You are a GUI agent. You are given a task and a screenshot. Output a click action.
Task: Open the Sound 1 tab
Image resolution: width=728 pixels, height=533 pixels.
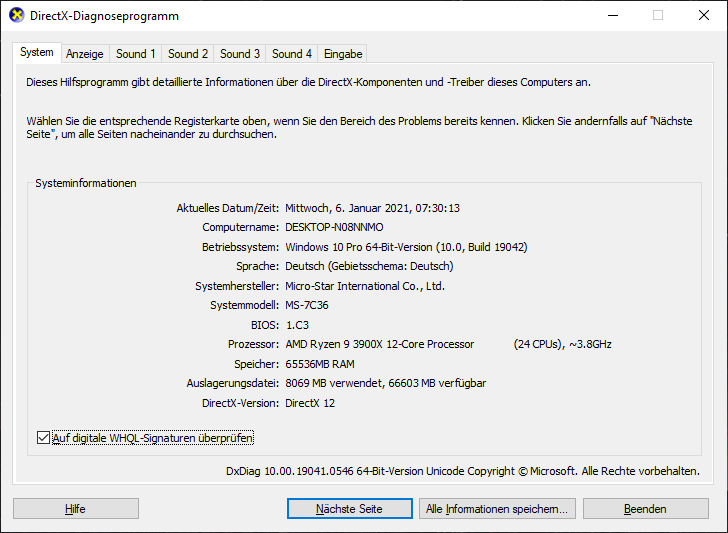136,54
